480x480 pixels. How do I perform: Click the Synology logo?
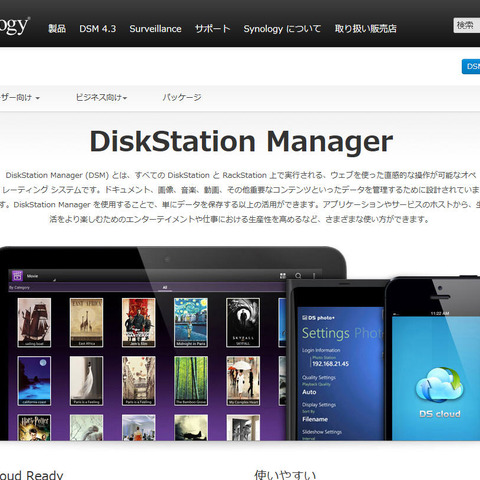click(x=14, y=25)
